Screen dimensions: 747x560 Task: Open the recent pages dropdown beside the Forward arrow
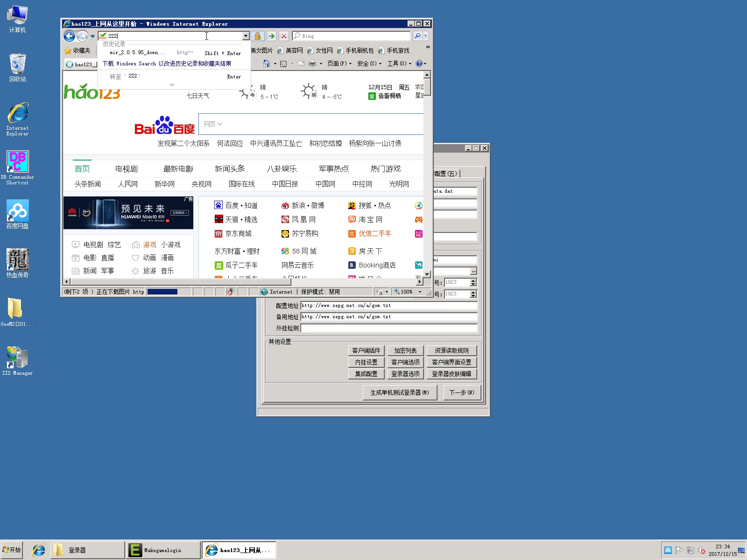click(x=92, y=36)
